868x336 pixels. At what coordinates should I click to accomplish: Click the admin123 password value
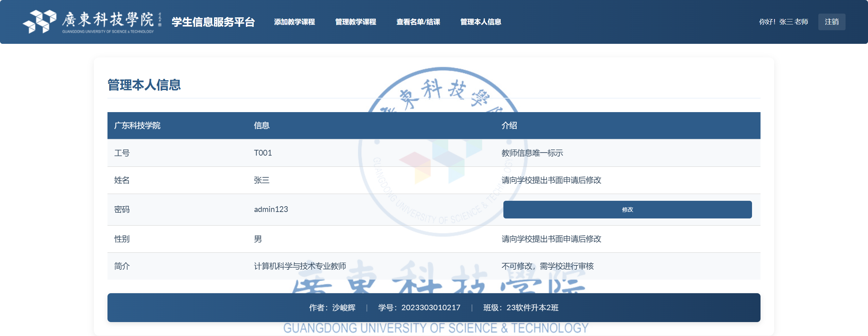271,209
